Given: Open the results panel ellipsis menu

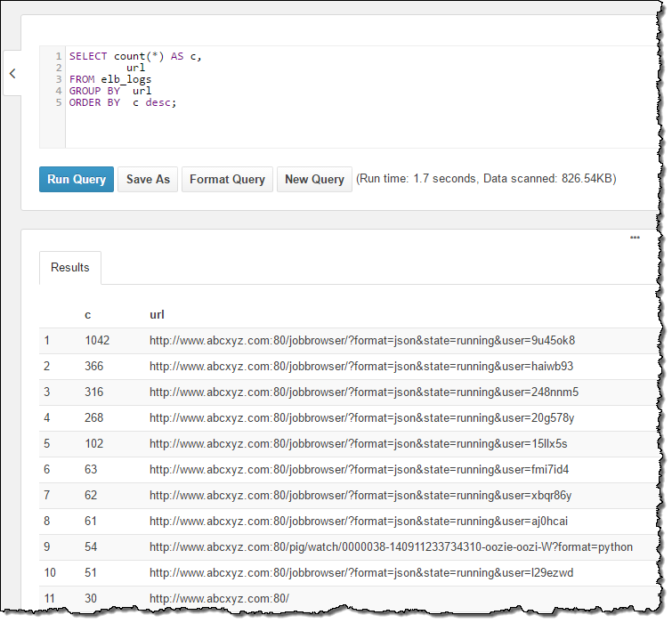Looking at the screenshot, I should [x=635, y=238].
